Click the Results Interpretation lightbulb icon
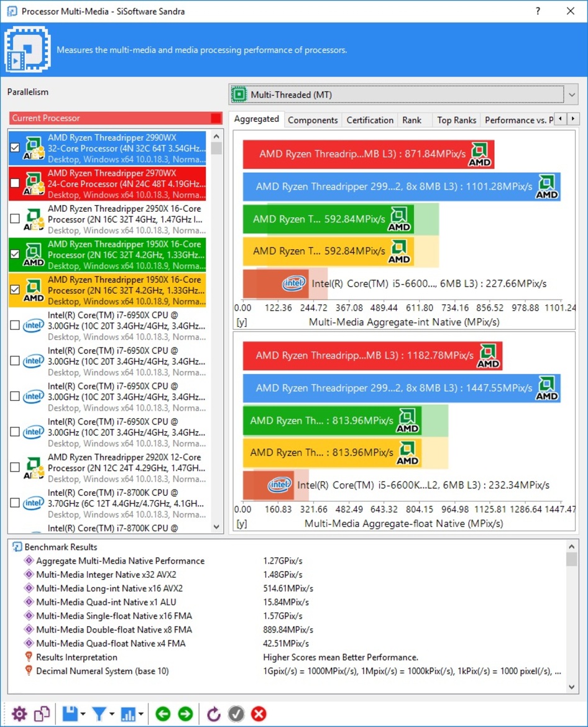Screen dimensions: 588x727 point(29,657)
